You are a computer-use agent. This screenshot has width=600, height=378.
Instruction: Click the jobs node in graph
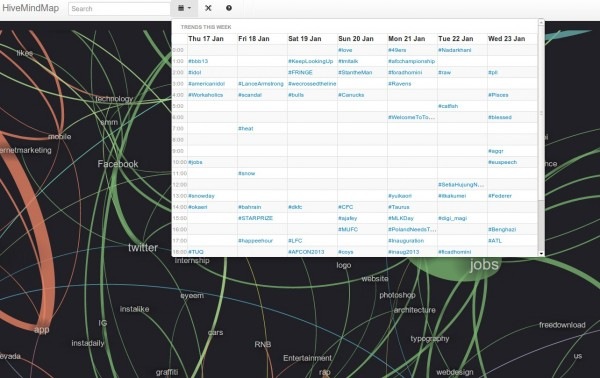pyautogui.click(x=484, y=264)
